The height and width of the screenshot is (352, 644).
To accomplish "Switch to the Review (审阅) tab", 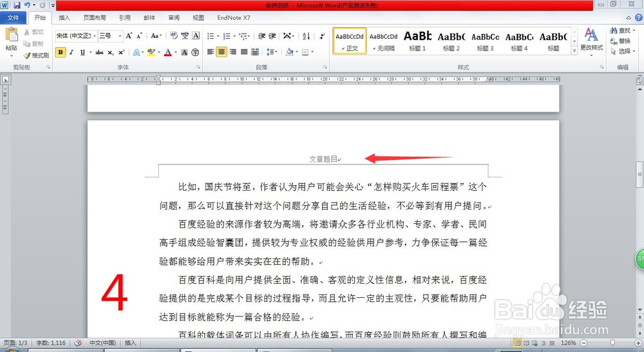I will click(174, 17).
